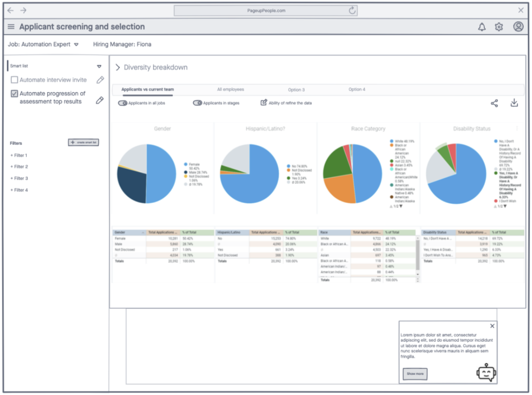Expand Filter 4
The height and width of the screenshot is (395, 532).
(19, 190)
